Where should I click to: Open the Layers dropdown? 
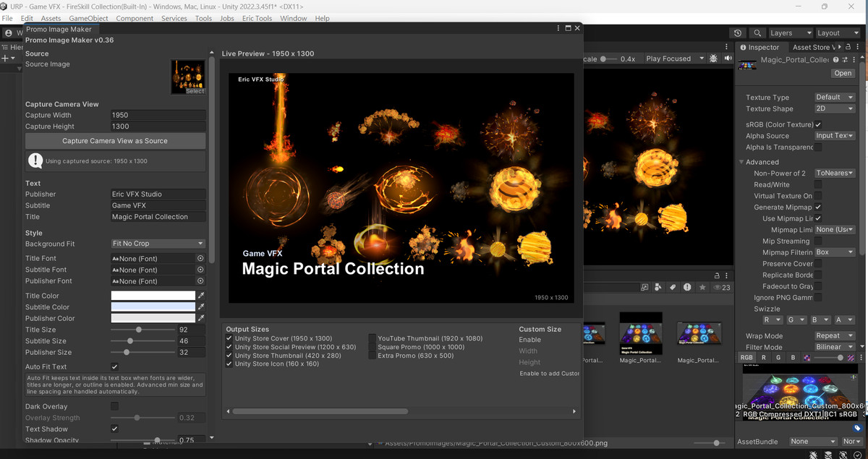789,33
